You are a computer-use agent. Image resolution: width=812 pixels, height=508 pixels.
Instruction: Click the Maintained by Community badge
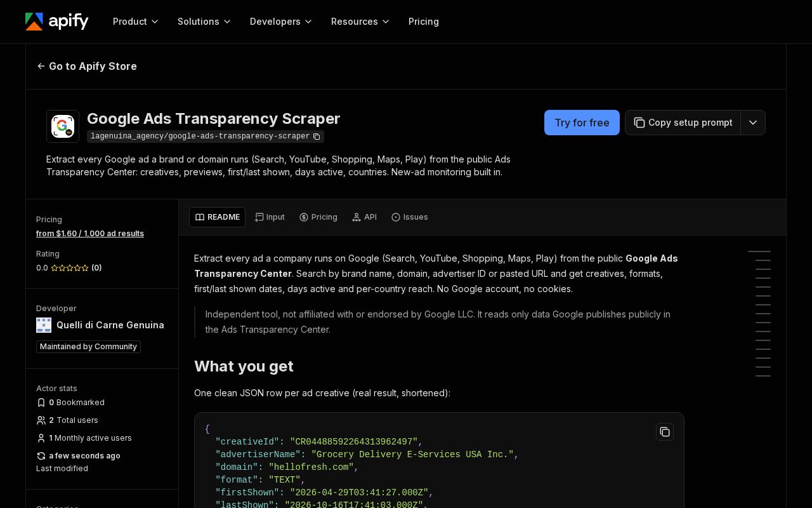pyautogui.click(x=88, y=347)
